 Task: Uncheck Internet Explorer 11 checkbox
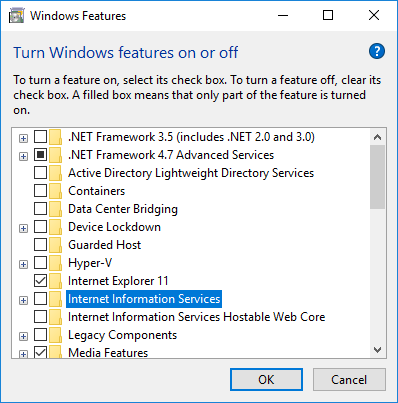40,281
